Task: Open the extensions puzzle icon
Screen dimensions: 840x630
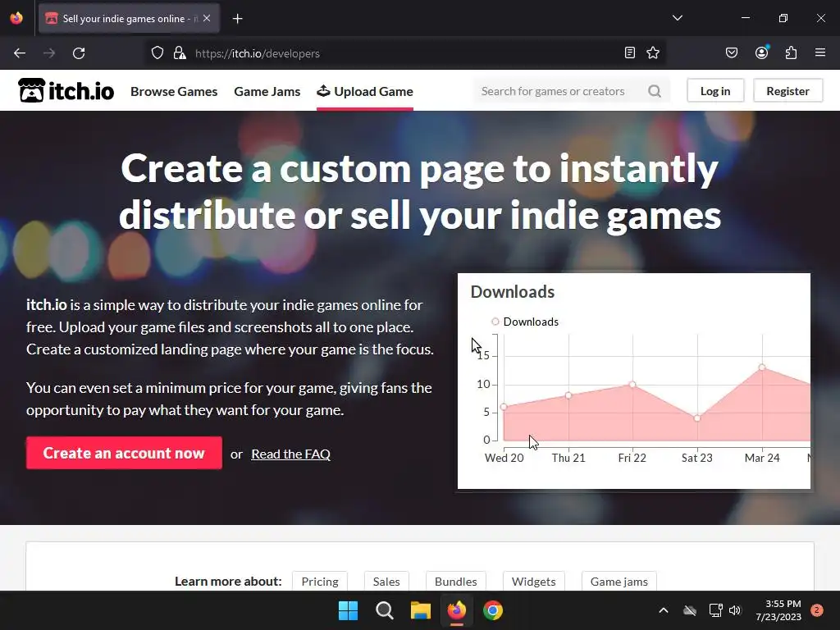Action: [791, 52]
